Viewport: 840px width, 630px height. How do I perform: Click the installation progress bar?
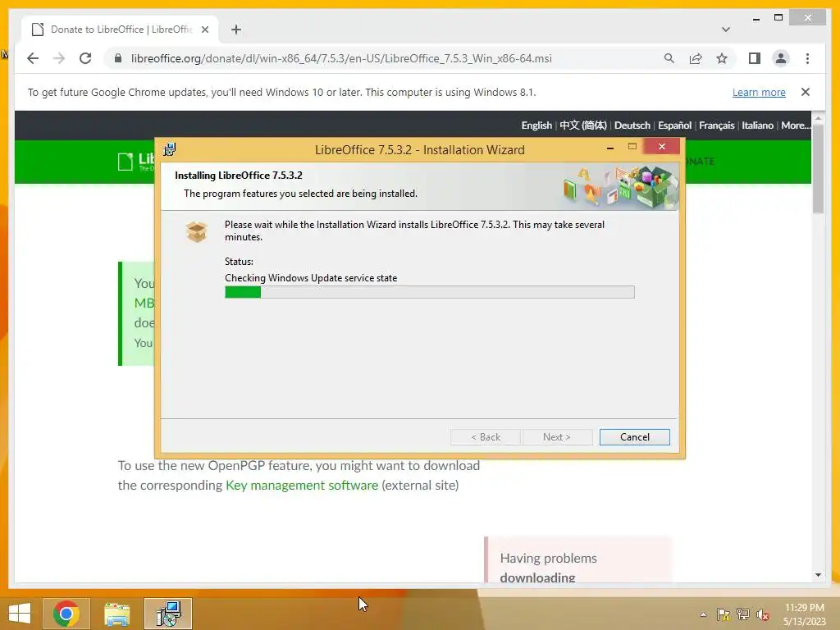[x=430, y=292]
